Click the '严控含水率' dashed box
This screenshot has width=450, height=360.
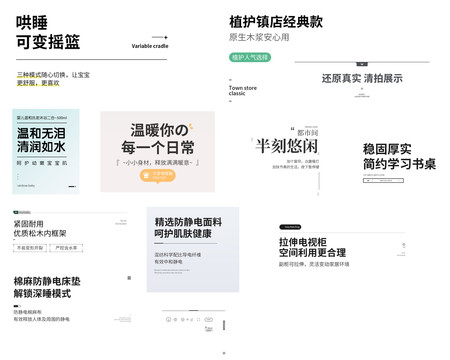point(66,248)
